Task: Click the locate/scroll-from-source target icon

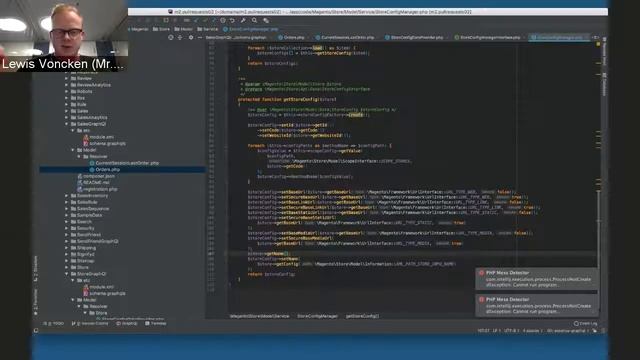Action: pos(171,37)
